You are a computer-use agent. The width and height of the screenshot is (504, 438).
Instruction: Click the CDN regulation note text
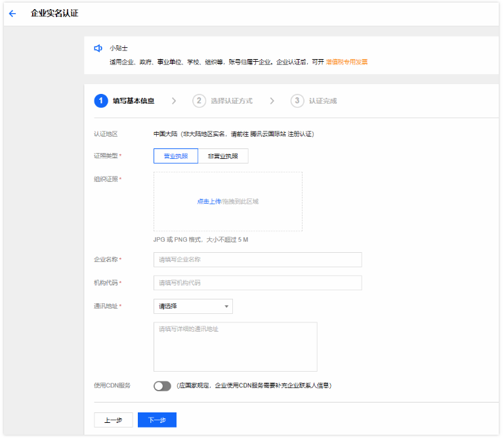254,385
